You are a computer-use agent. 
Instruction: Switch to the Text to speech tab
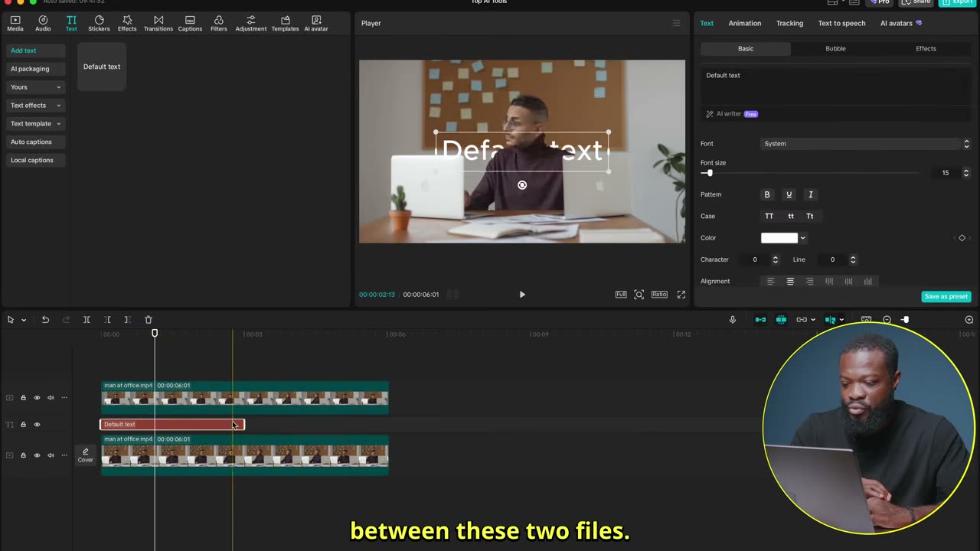pyautogui.click(x=841, y=23)
